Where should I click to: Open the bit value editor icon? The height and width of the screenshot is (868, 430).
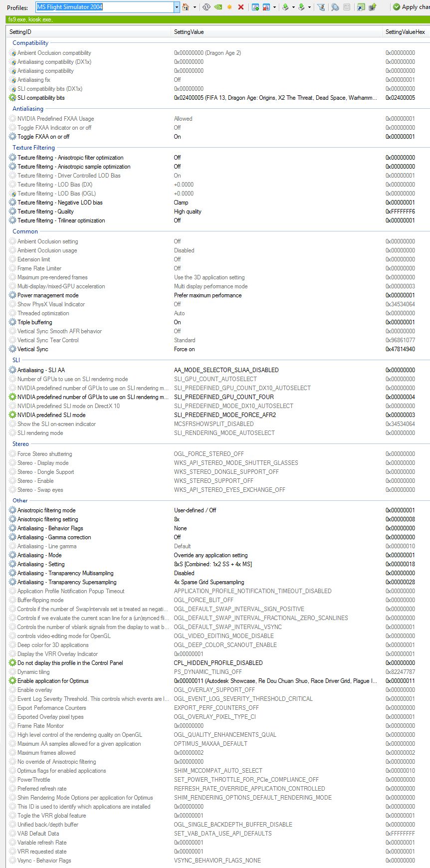pos(347,7)
